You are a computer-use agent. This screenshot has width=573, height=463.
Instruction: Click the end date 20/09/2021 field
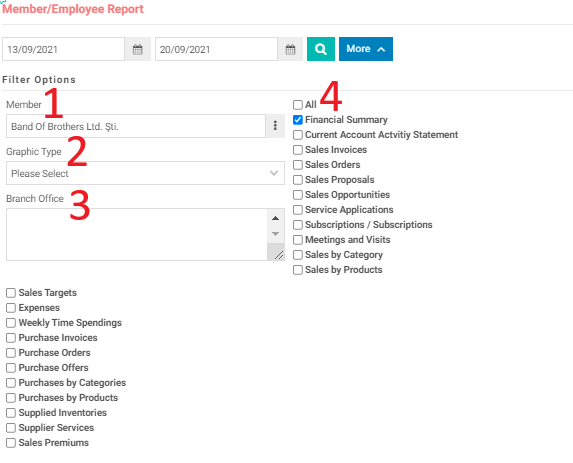pyautogui.click(x=216, y=49)
